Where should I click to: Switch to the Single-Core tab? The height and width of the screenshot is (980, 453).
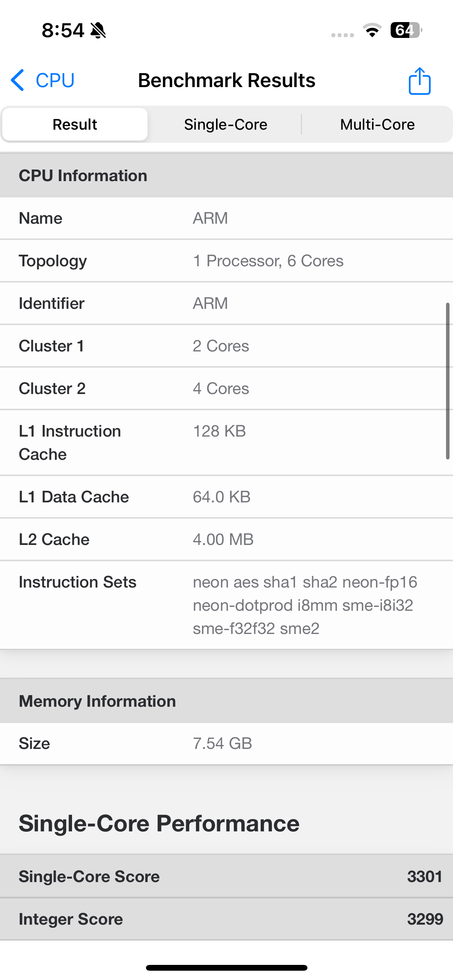pyautogui.click(x=225, y=125)
